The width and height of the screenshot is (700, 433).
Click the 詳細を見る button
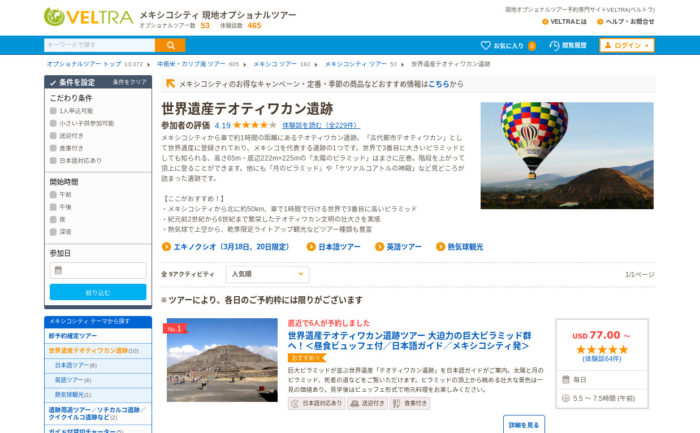524,425
